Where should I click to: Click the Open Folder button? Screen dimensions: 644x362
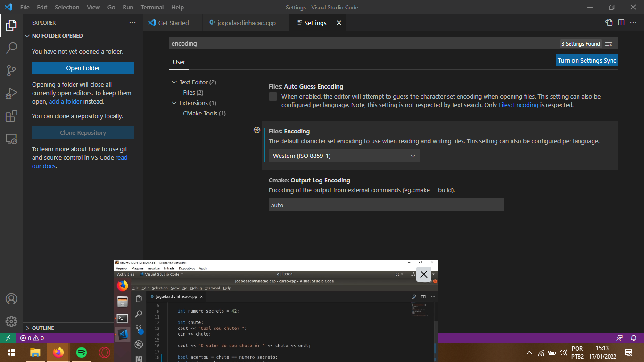[x=83, y=68]
